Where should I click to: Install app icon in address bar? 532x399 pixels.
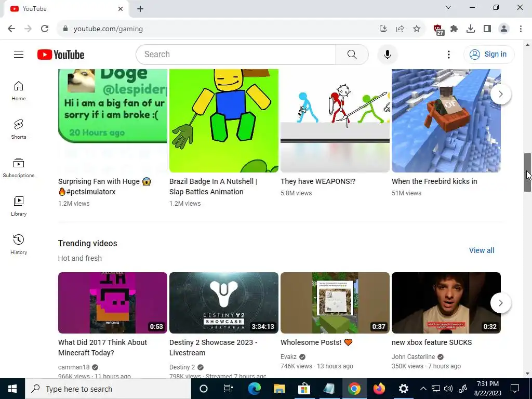point(383,29)
